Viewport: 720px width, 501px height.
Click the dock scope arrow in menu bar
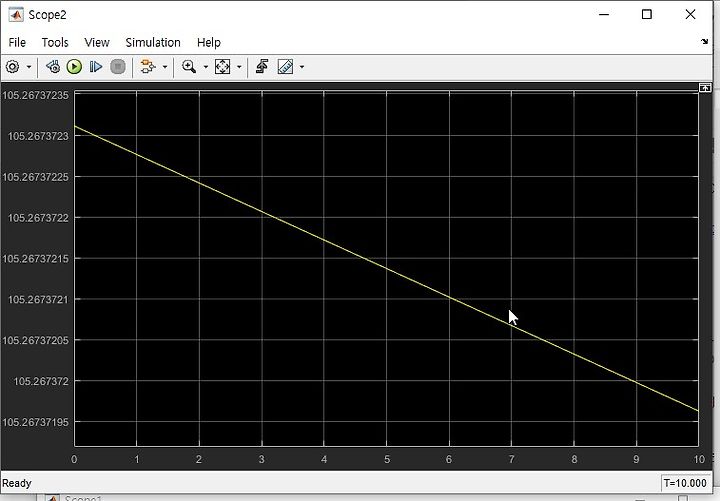pyautogui.click(x=705, y=42)
